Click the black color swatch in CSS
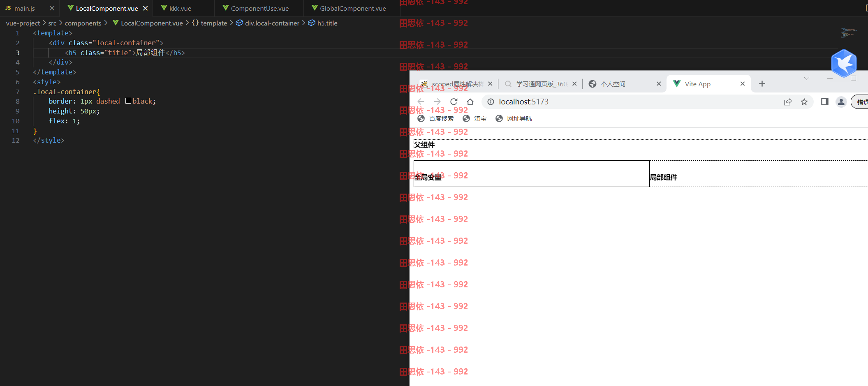Viewport: 868px width, 386px height. coord(128,101)
